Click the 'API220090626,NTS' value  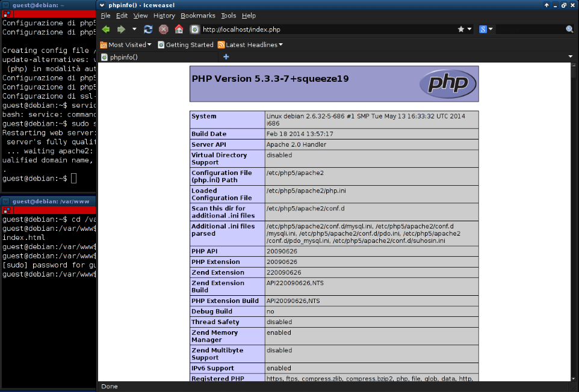295,283
